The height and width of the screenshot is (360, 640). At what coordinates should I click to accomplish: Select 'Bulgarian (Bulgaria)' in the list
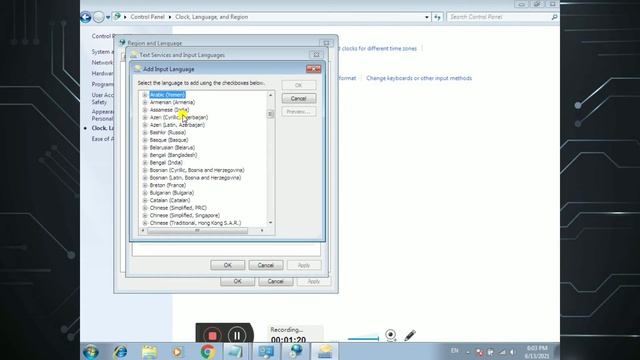pyautogui.click(x=171, y=193)
